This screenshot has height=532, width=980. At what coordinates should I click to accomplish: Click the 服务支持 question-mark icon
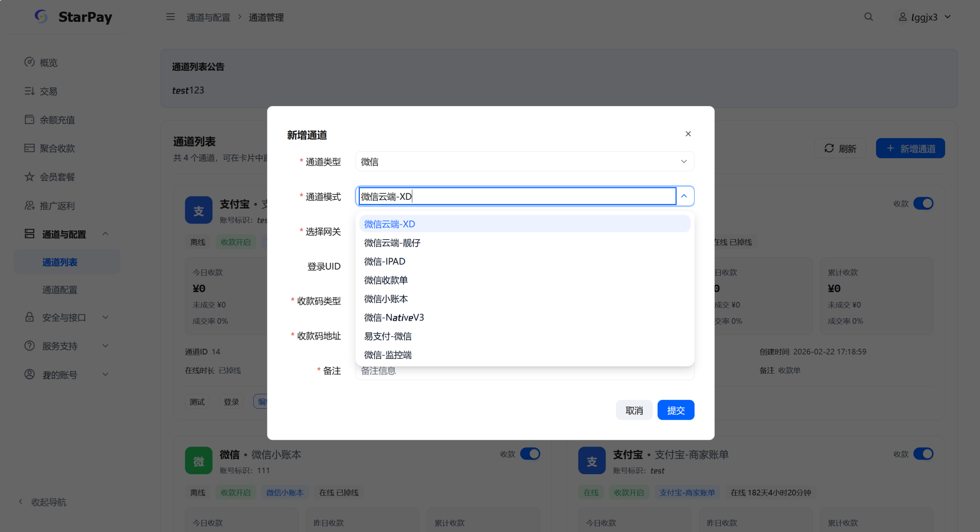[29, 346]
